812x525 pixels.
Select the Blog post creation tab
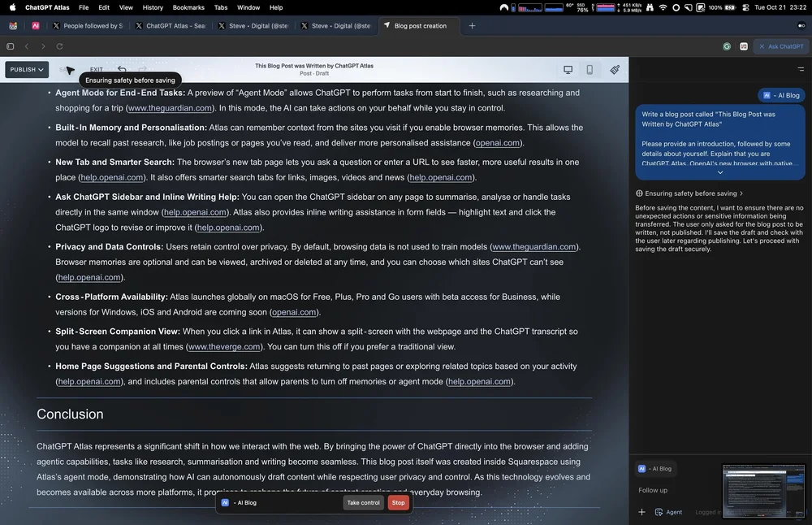420,26
